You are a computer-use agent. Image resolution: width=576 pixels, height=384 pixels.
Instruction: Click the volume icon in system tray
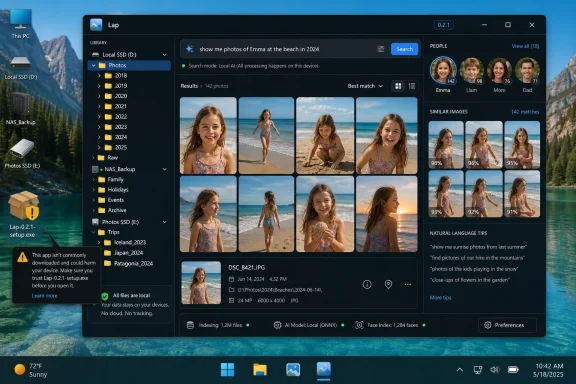(495, 370)
